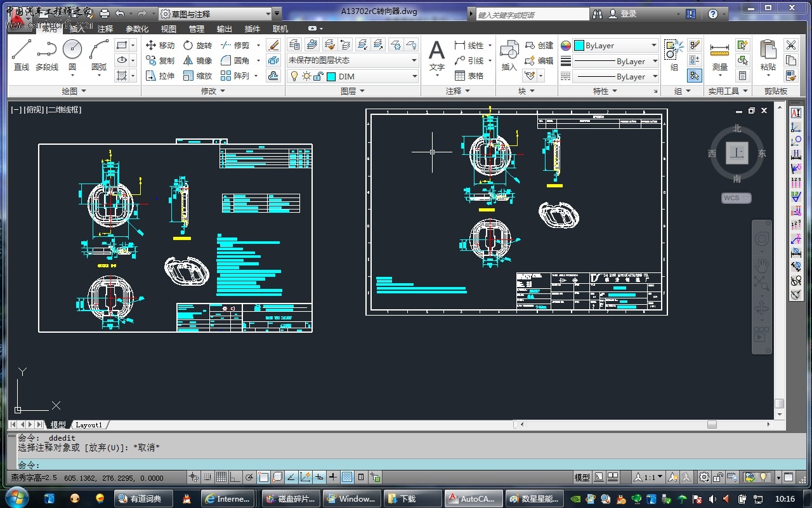Toggle object snap in status bar
The height and width of the screenshot is (508, 812).
(x=263, y=478)
